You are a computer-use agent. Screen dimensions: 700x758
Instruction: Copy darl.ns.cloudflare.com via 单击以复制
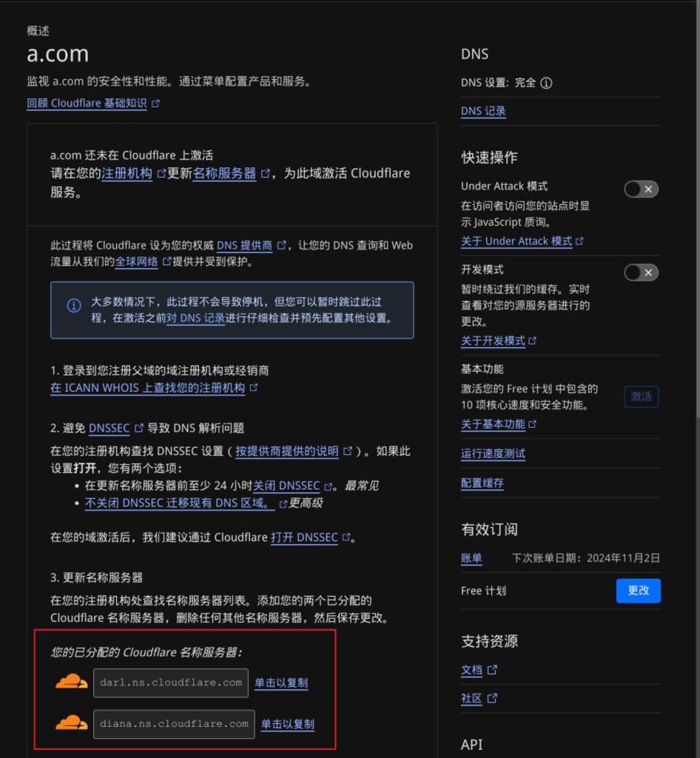[281, 683]
